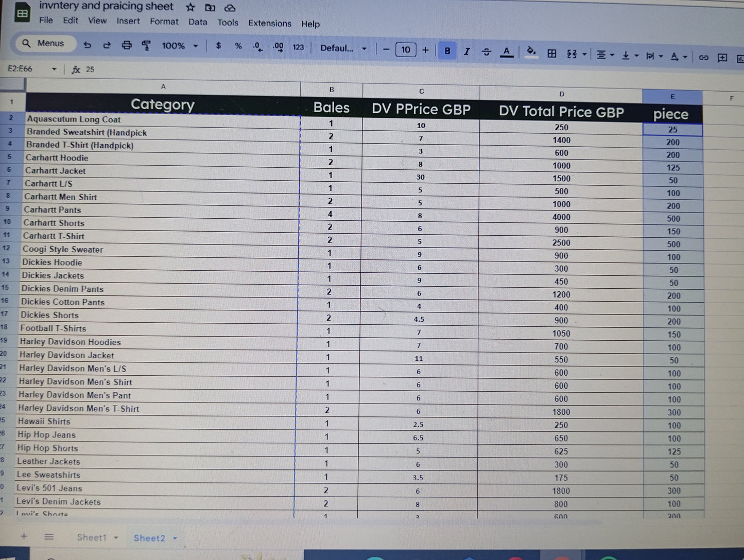This screenshot has width=744, height=560.
Task: Check the cloud document status icon
Action: [x=230, y=8]
